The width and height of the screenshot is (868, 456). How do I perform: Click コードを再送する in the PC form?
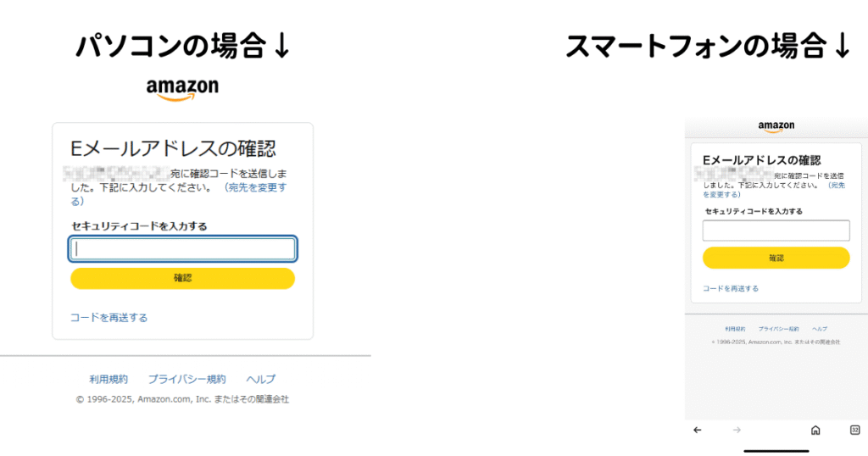[109, 318]
